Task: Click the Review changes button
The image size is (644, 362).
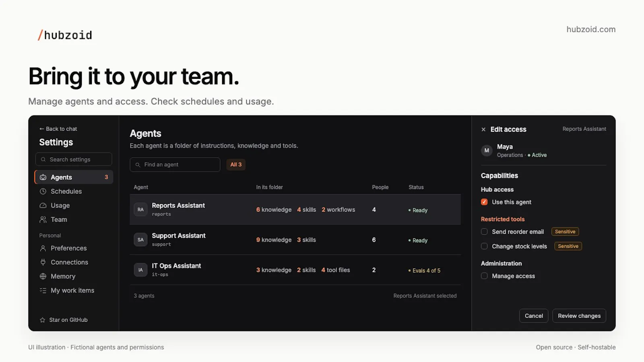Action: [579, 316]
